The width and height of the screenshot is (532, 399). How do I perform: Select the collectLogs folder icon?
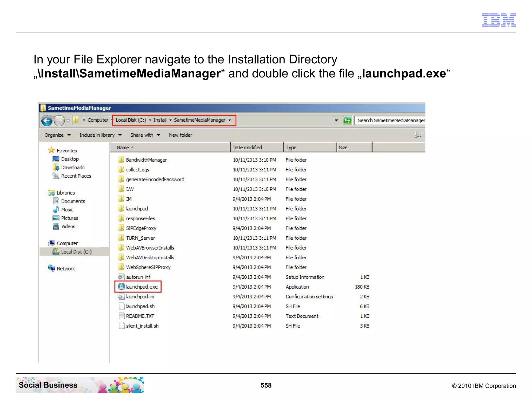point(121,169)
